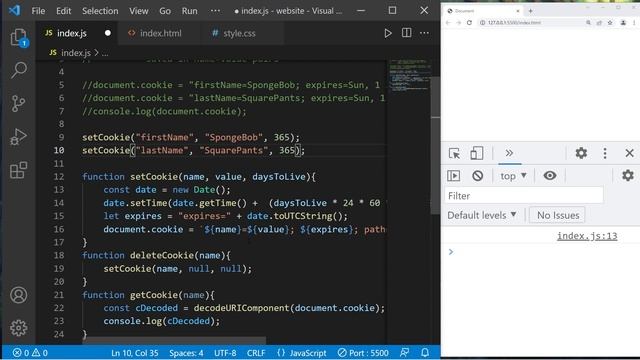
Task: Click the editor horizontal scrollbar
Action: point(174,340)
